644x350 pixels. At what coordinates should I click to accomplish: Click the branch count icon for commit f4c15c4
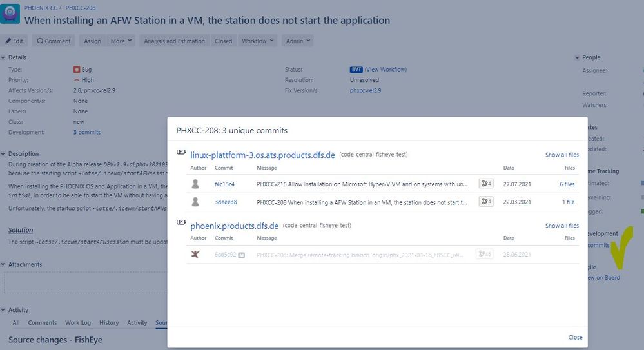pos(486,184)
